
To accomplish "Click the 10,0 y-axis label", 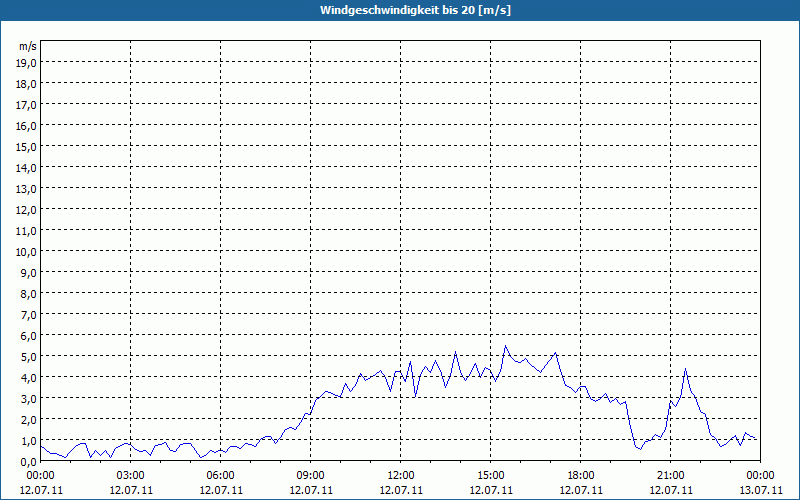I will click(27, 252).
